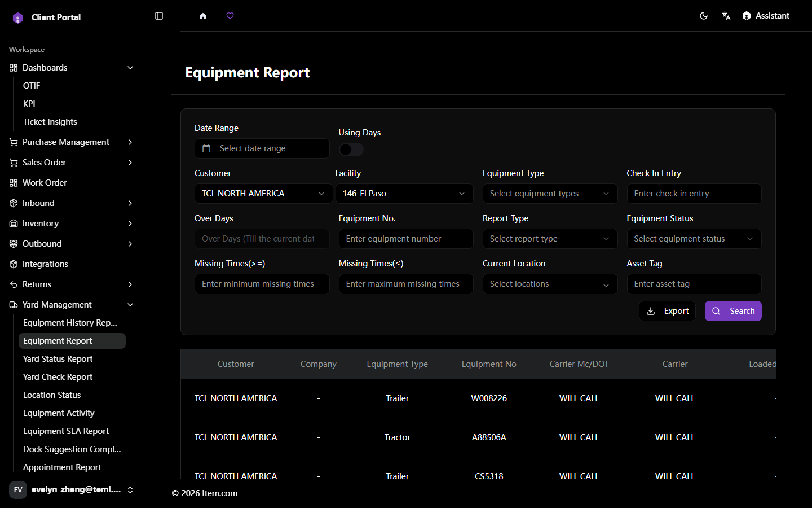
Task: Open the Equipment Status dropdown
Action: (x=694, y=239)
